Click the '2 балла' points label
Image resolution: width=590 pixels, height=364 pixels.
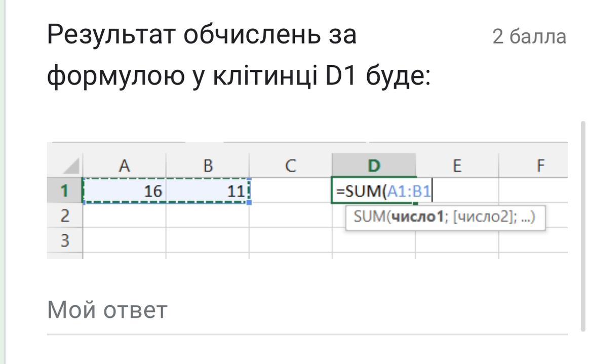[x=529, y=37]
